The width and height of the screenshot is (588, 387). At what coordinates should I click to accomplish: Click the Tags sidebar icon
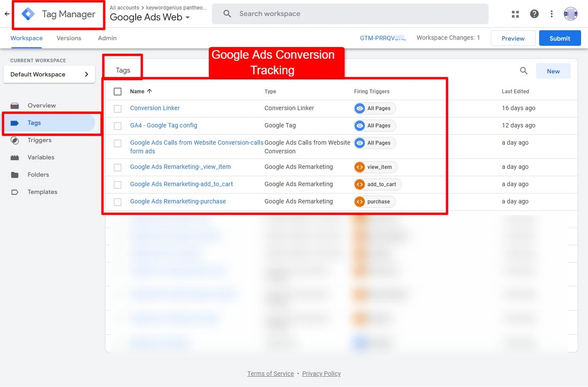click(15, 123)
